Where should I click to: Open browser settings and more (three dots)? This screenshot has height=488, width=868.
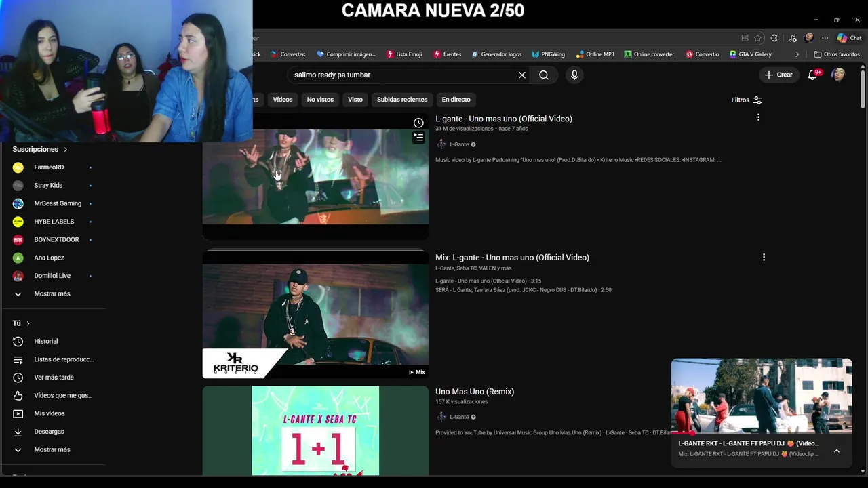[825, 38]
